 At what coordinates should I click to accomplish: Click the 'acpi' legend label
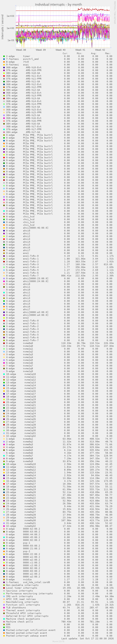coord(26,64)
